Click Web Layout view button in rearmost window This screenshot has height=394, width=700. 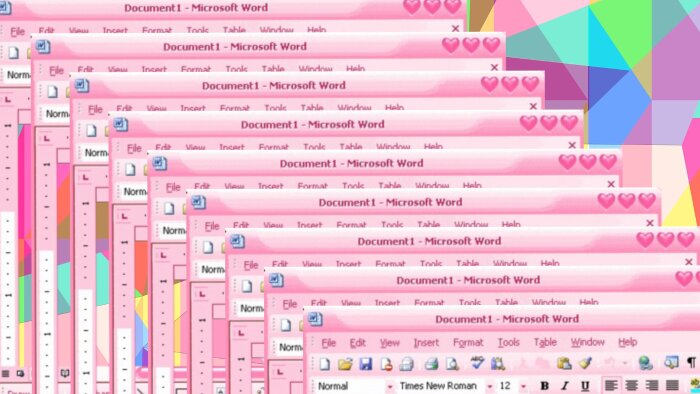click(20, 373)
